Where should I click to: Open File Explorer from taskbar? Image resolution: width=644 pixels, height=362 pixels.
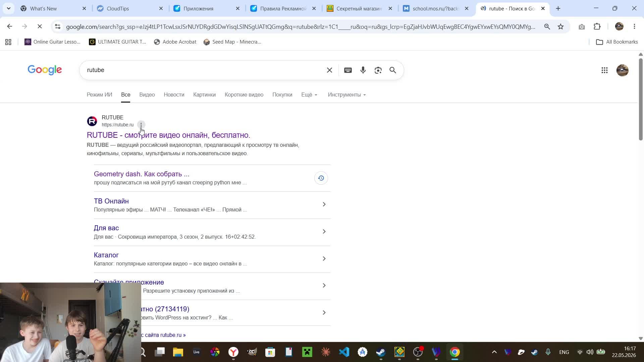point(178,352)
